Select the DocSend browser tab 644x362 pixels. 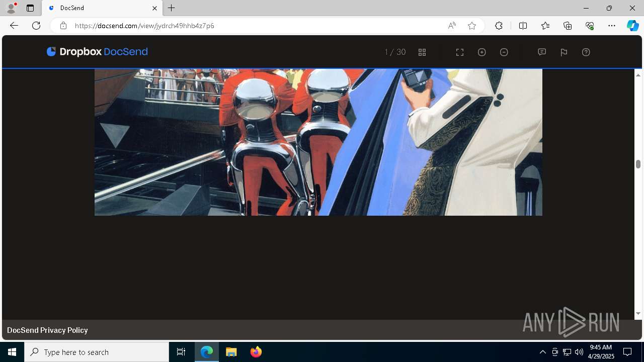102,8
